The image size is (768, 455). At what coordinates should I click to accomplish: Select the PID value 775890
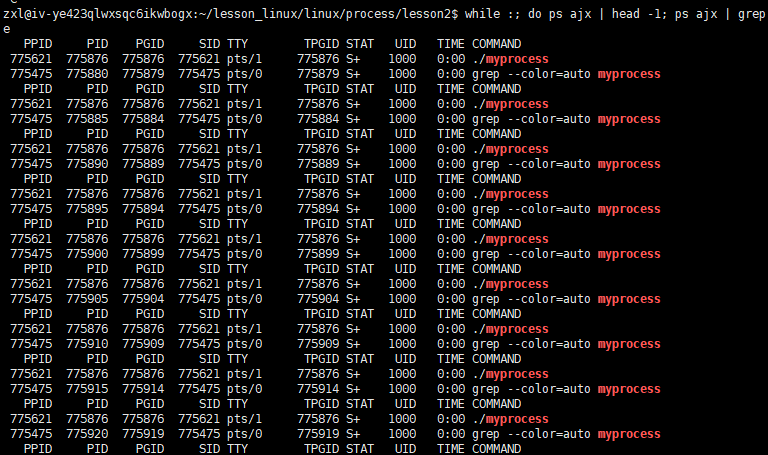pyautogui.click(x=87, y=164)
